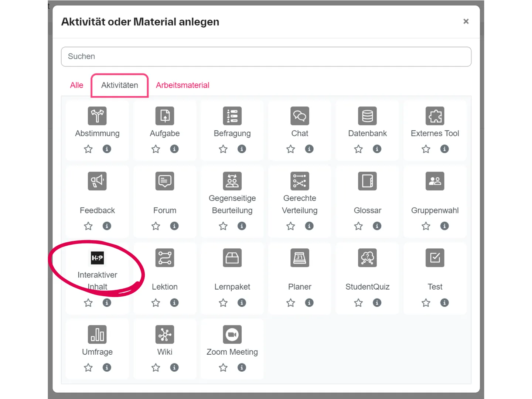
Task: Open the Forum activity icon
Action: click(165, 181)
